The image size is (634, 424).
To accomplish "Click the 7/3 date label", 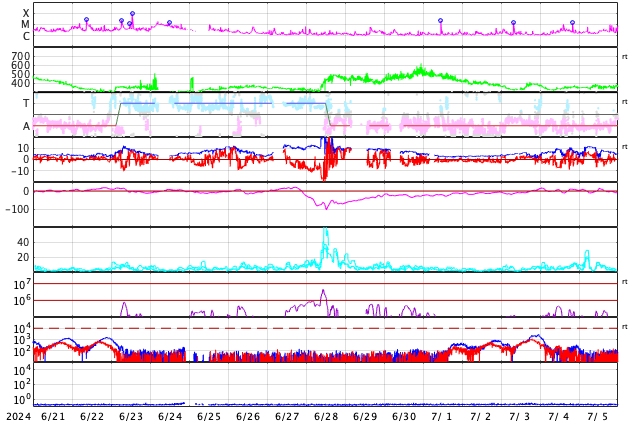I will (520, 417).
